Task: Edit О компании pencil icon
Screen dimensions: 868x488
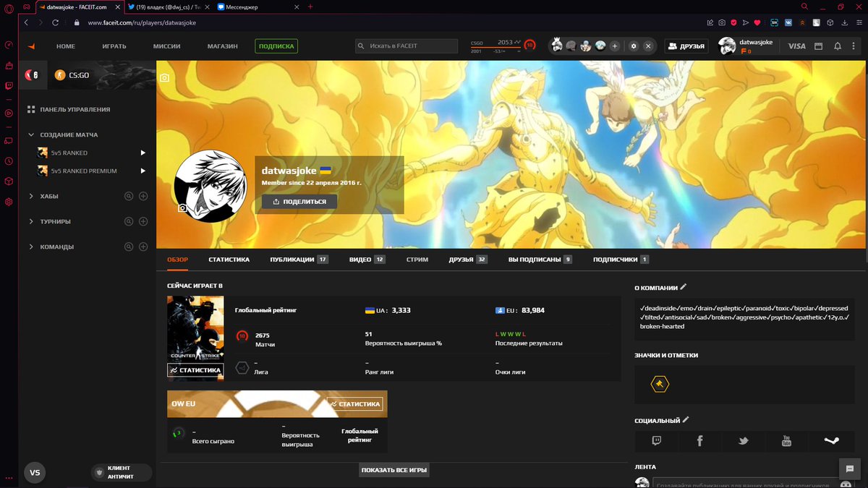Action: 684,287
